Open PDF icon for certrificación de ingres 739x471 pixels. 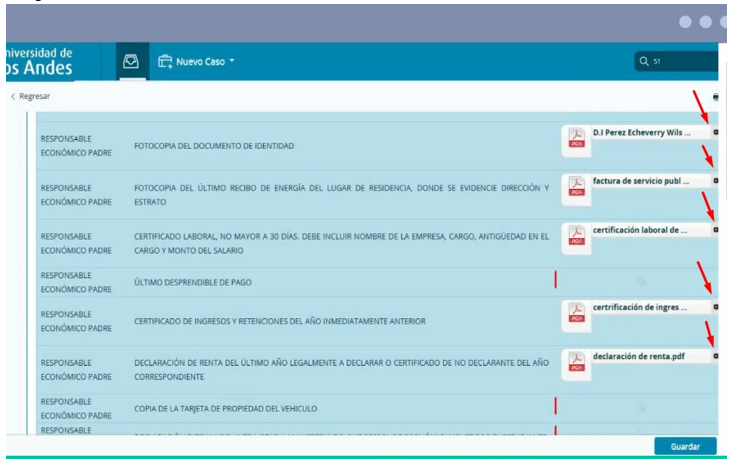pyautogui.click(x=576, y=313)
